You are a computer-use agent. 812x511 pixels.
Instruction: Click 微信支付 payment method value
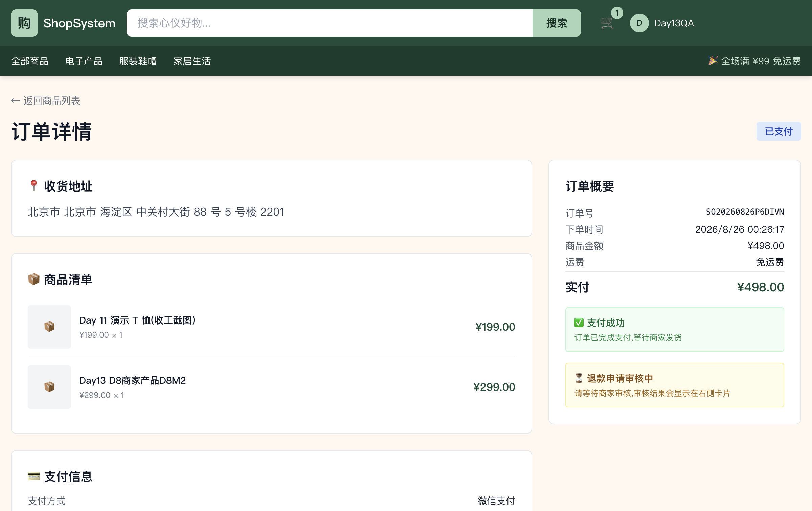pyautogui.click(x=496, y=501)
